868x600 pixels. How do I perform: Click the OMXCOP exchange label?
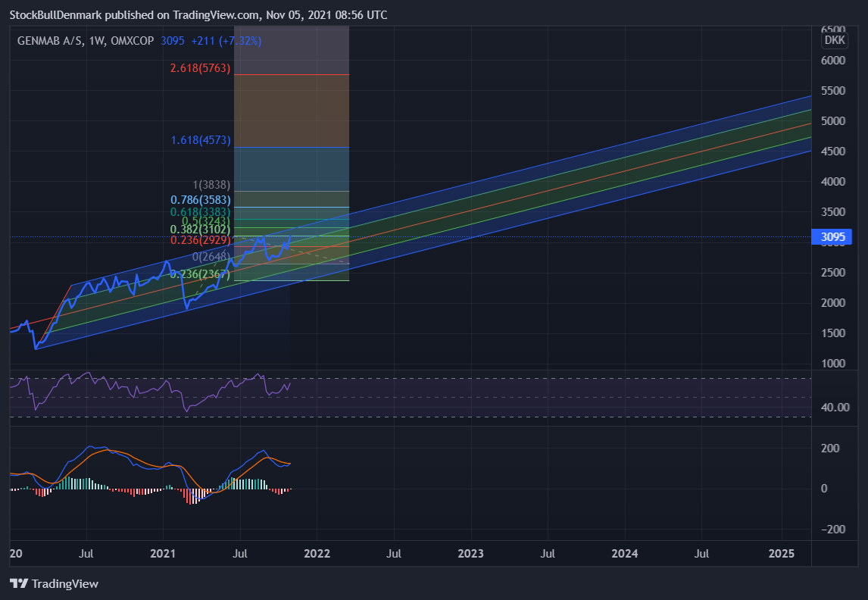(x=133, y=40)
